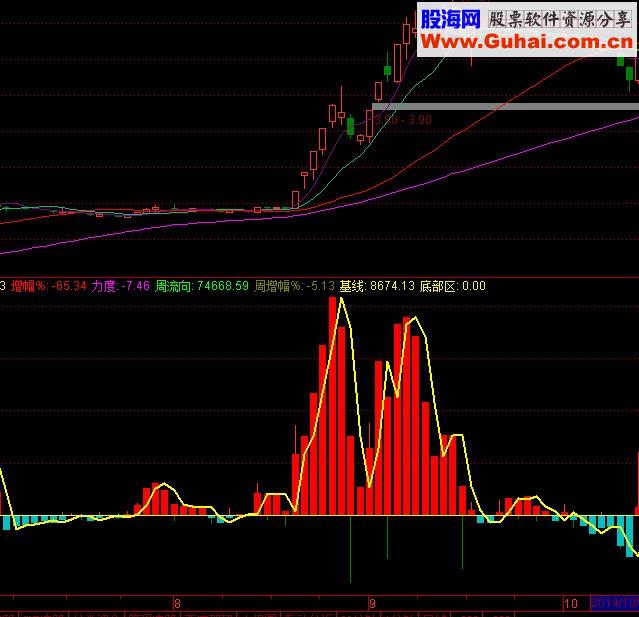Click the 底部区 value 0.00
Viewport: 639px width, 617px height.
point(474,286)
